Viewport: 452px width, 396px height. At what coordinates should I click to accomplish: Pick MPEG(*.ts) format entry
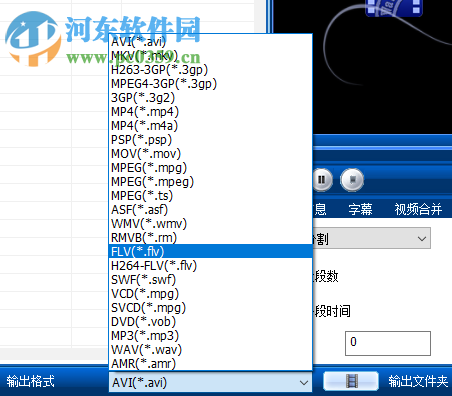click(210, 196)
